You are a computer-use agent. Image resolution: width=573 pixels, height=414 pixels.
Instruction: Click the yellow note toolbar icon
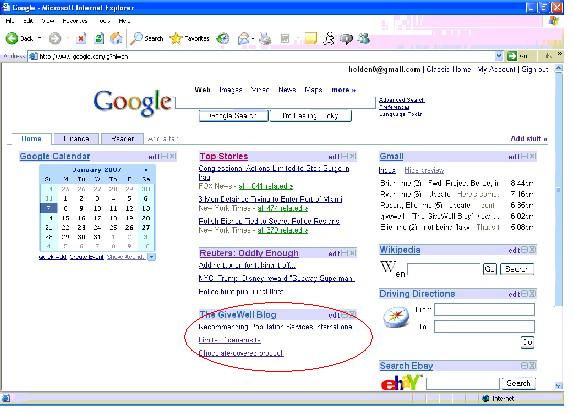coord(310,38)
